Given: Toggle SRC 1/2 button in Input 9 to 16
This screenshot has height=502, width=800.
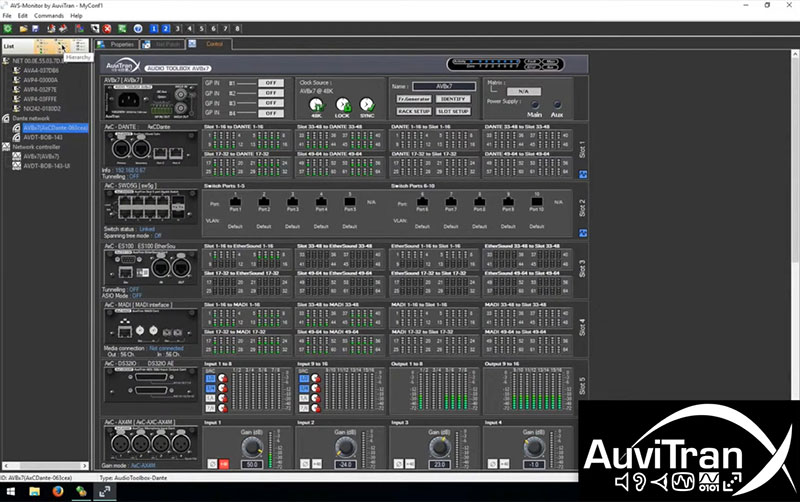Looking at the screenshot, I should pos(304,379).
